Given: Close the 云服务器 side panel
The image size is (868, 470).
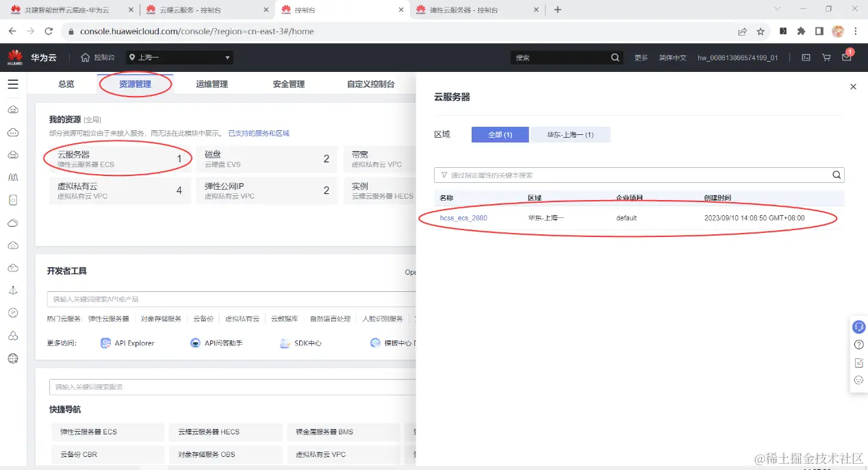Looking at the screenshot, I should point(853,87).
